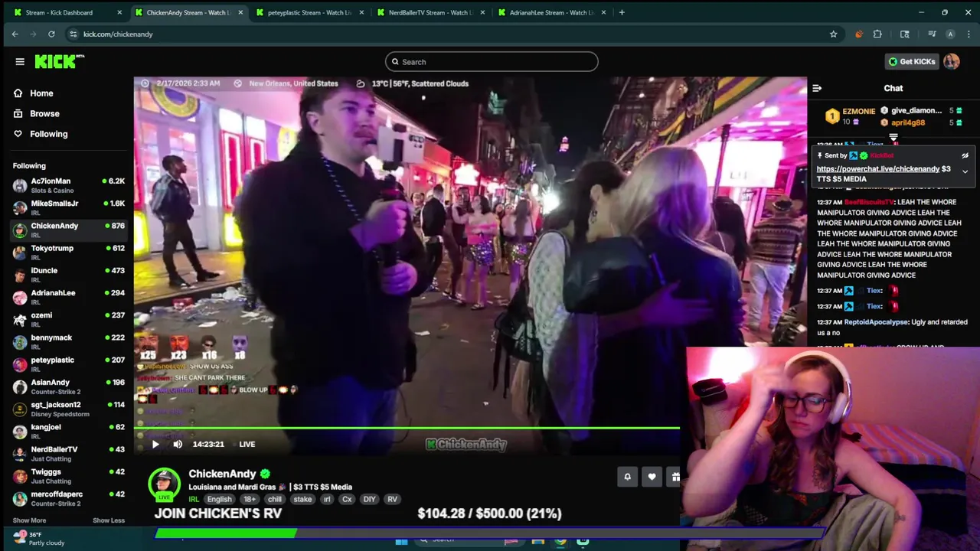Screen dimensions: 980x551
Task: Select the 18+ tag
Action: (x=250, y=499)
